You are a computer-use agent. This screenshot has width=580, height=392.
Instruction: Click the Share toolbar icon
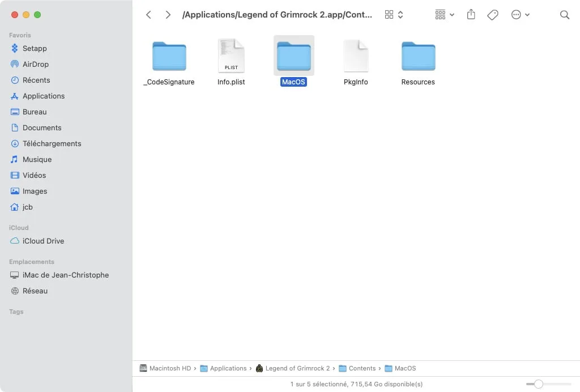(471, 14)
